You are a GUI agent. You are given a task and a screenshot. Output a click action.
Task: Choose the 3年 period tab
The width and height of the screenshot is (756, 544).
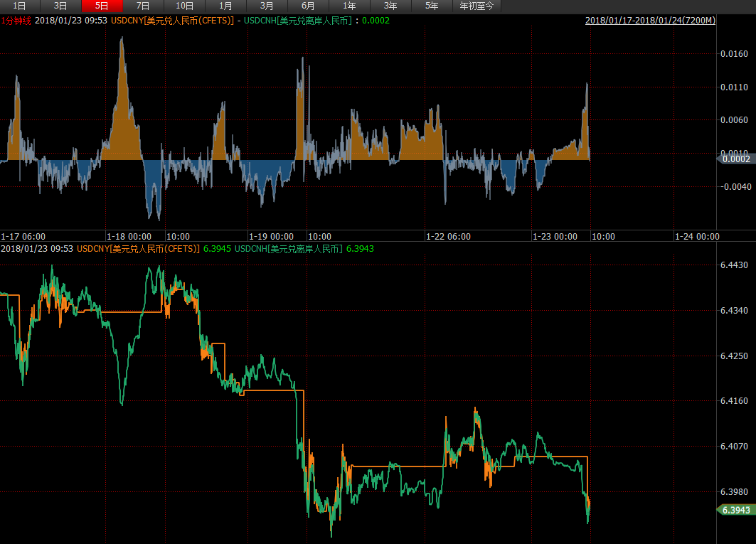tap(390, 6)
